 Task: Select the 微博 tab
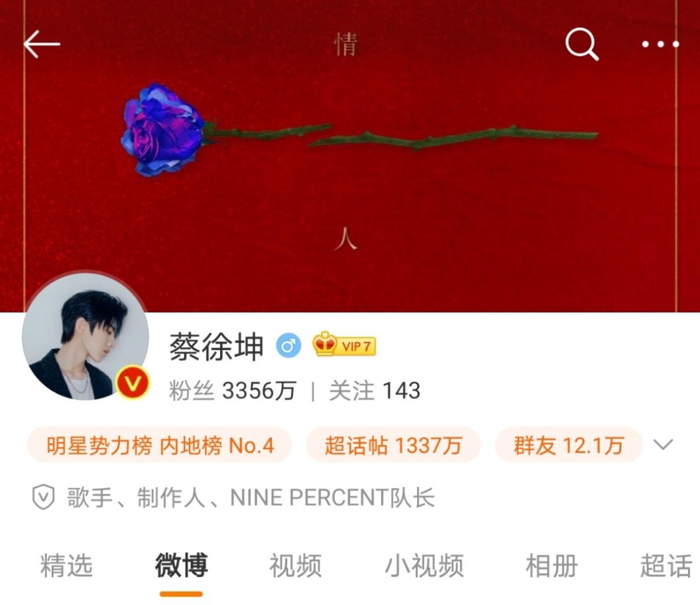pos(181,565)
